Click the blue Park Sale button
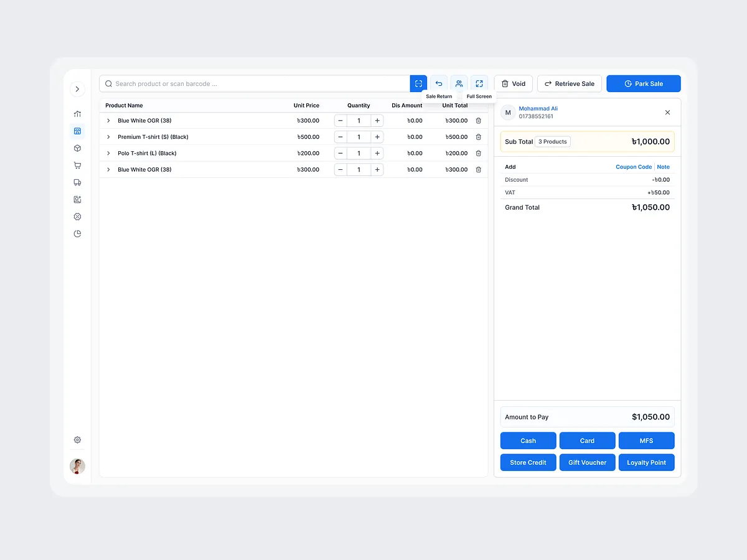The height and width of the screenshot is (560, 747). coord(643,83)
